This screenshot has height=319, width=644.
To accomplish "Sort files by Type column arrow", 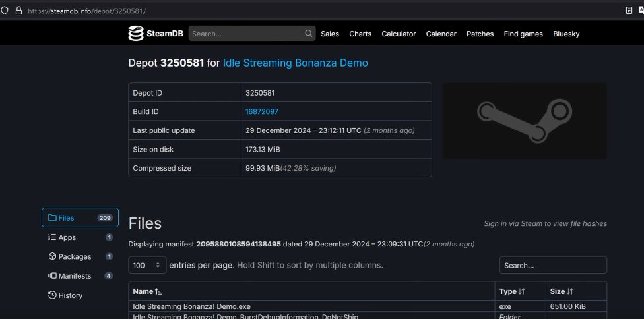I will pyautogui.click(x=522, y=291).
